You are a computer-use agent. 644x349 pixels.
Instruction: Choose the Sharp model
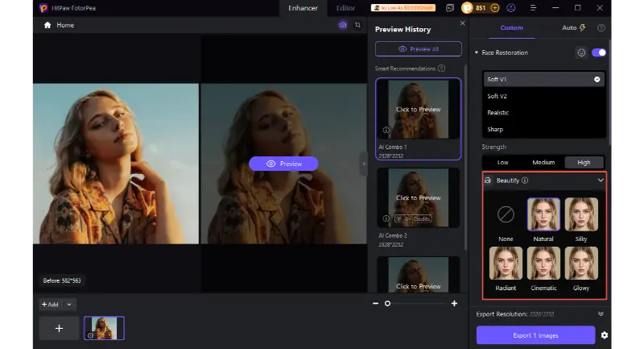(x=543, y=129)
